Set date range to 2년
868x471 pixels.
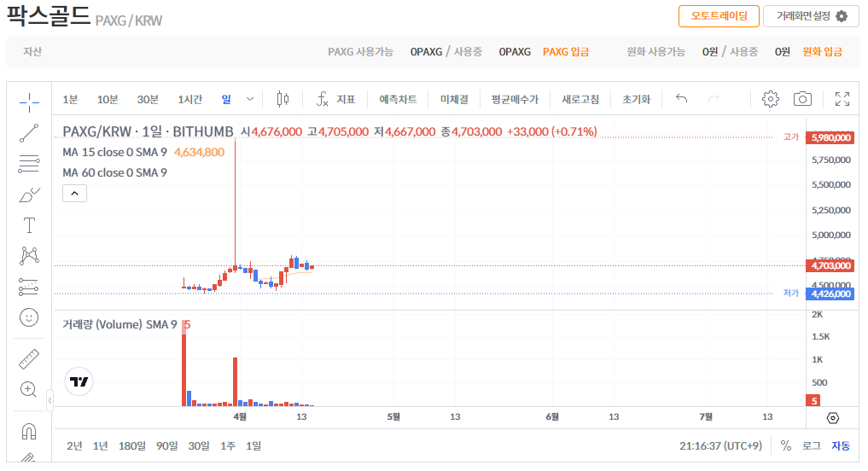tap(74, 446)
